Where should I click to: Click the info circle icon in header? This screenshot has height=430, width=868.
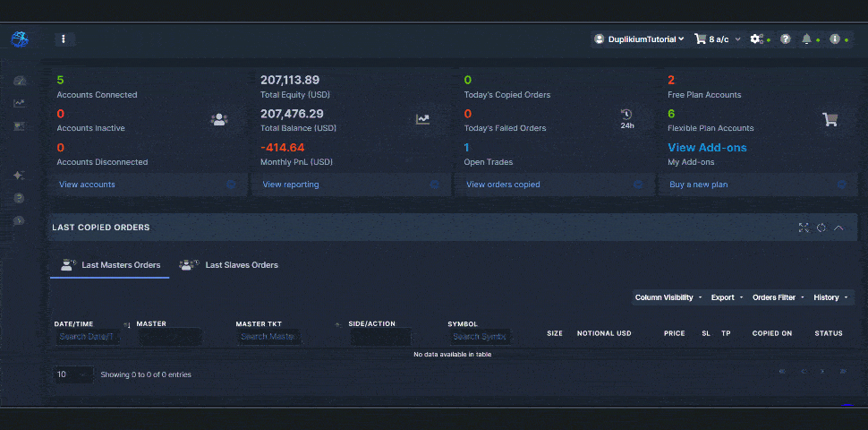click(834, 39)
